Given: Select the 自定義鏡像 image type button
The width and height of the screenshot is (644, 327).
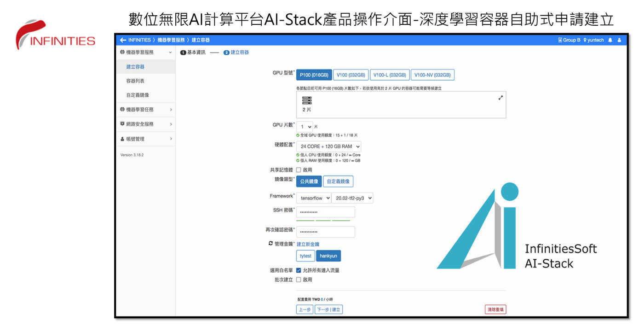Looking at the screenshot, I should pyautogui.click(x=338, y=181).
